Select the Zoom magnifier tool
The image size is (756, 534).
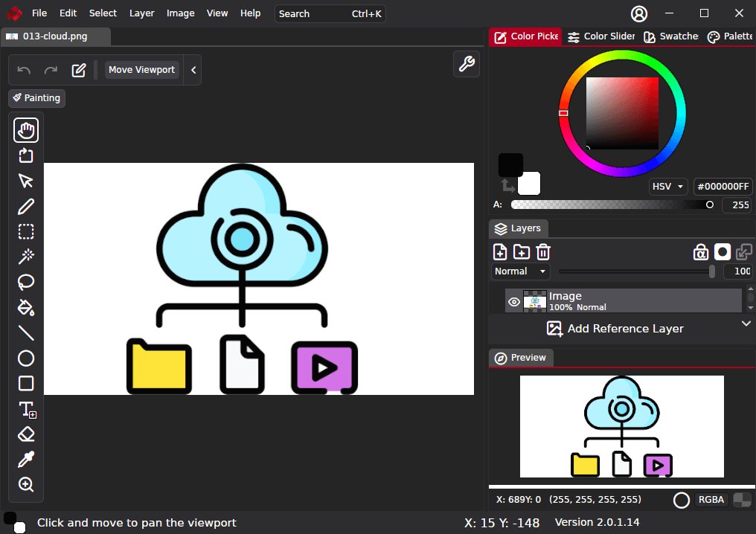[x=26, y=485]
